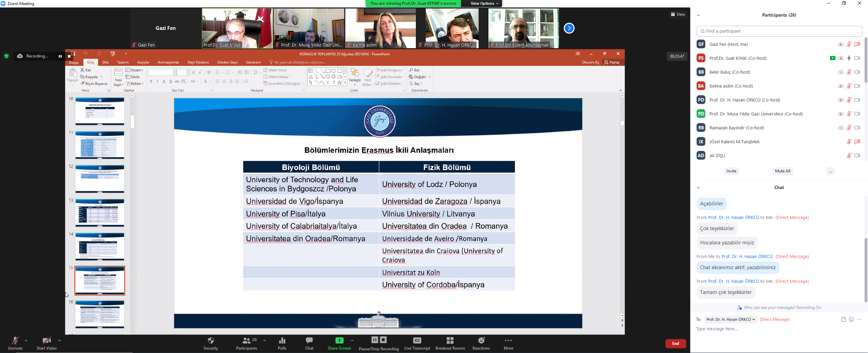Click Bul find icon in PowerPoint ribbon
The height and width of the screenshot is (353, 868).
(414, 70)
